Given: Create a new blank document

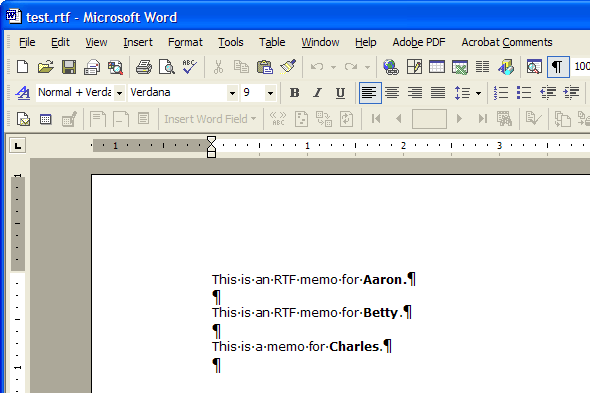Looking at the screenshot, I should click(23, 67).
